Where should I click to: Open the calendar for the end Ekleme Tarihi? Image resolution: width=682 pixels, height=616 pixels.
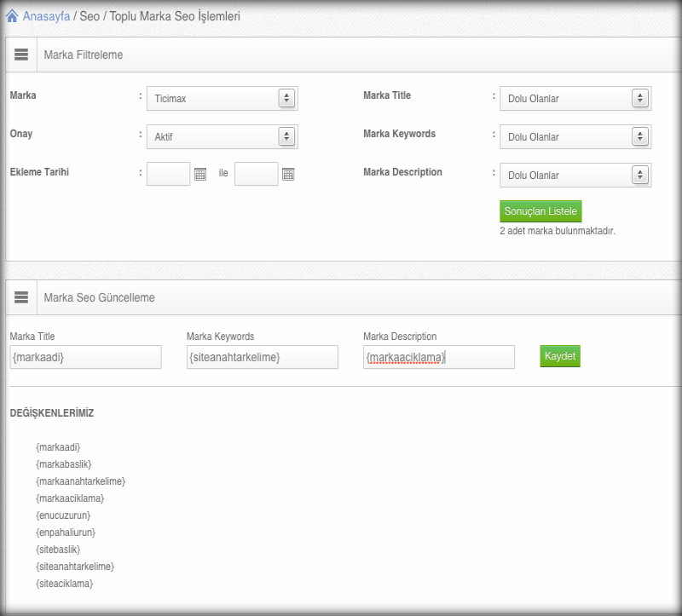click(x=288, y=174)
